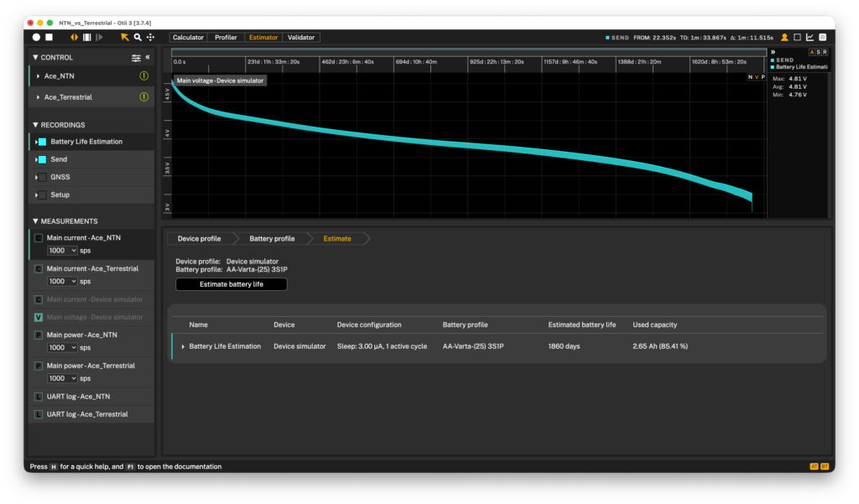Viewport: 859px width, 504px height.
Task: Toggle GNSS recording visibility checkbox
Action: pos(42,177)
